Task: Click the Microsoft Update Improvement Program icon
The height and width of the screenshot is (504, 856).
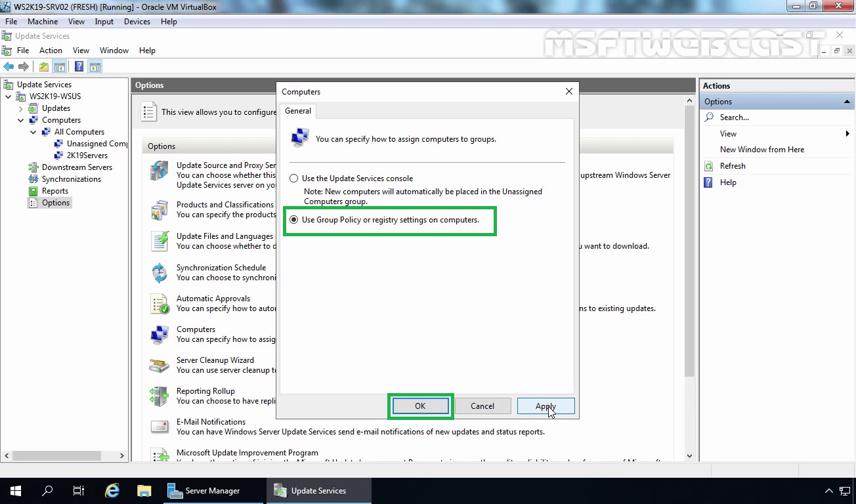Action: pos(159,455)
